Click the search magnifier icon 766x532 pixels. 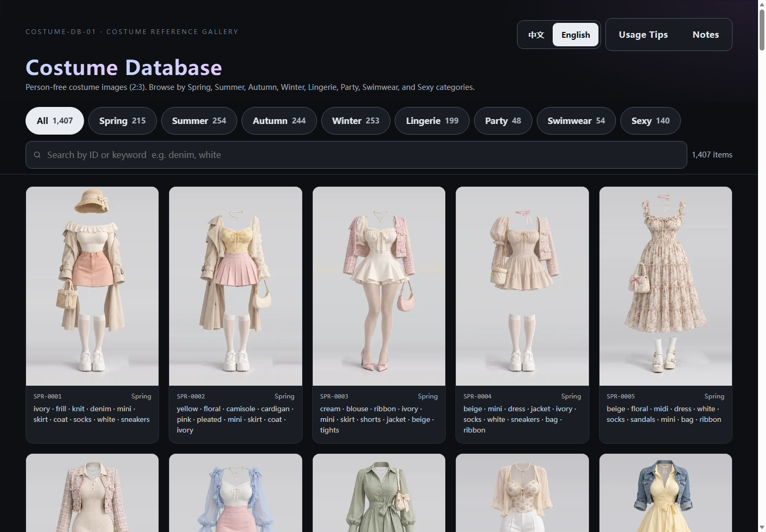37,155
